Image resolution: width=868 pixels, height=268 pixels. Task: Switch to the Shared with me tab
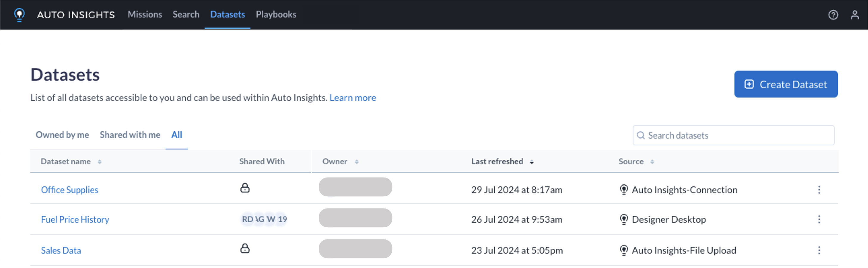tap(130, 135)
